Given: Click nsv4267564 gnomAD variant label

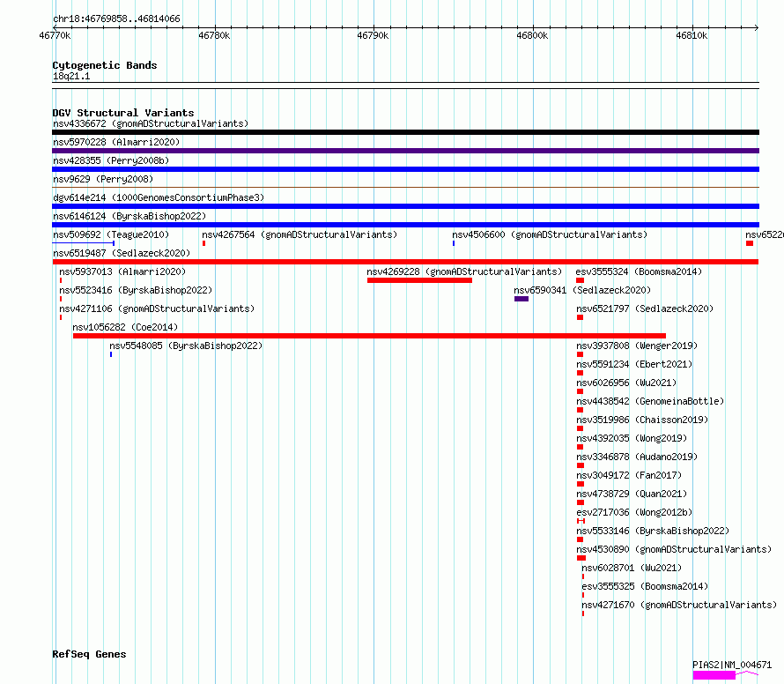Looking at the screenshot, I should [300, 234].
